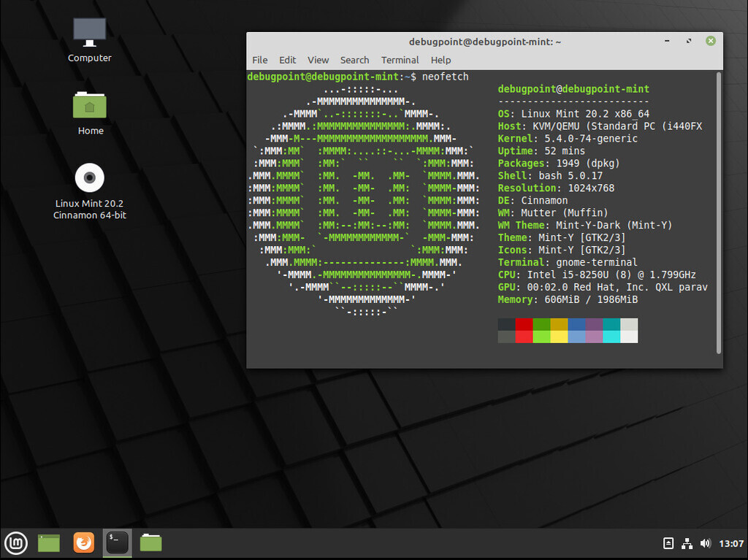This screenshot has height=560, width=748.
Task: Open the Files folder panel launcher
Action: [x=150, y=542]
